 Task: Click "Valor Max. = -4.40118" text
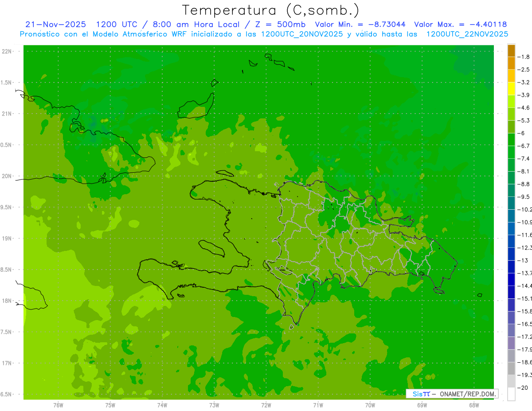460,24
